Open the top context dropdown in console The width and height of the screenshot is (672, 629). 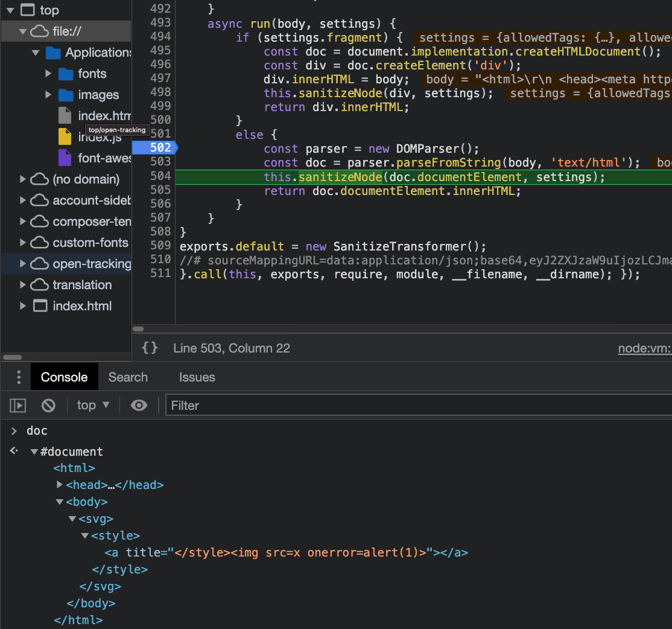pos(93,406)
